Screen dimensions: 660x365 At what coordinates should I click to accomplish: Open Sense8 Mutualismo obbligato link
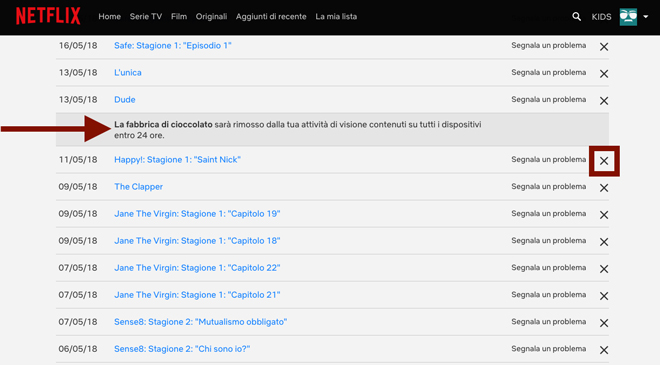point(200,322)
